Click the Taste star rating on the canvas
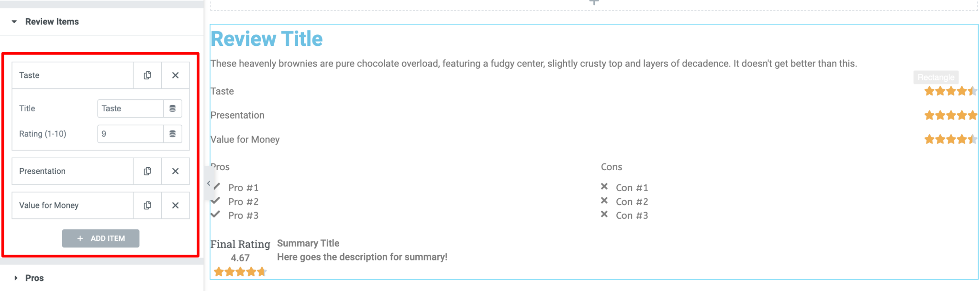The width and height of the screenshot is (980, 291). pyautogui.click(x=950, y=91)
